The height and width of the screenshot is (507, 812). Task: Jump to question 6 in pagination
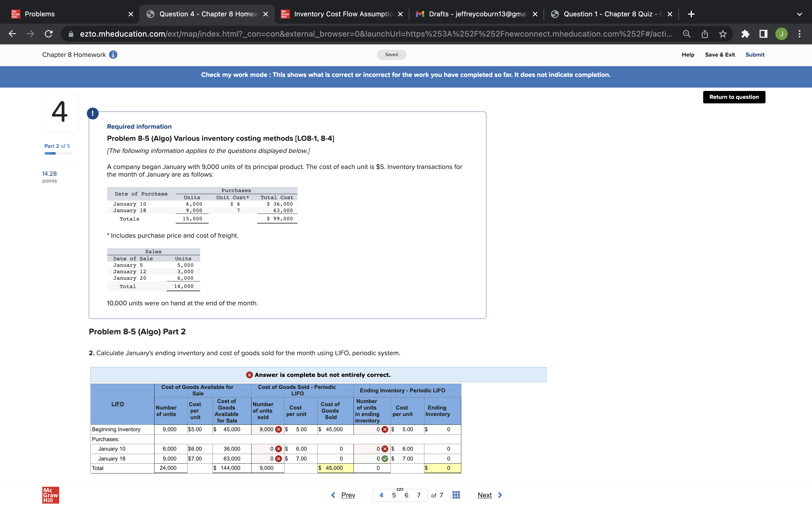(406, 495)
